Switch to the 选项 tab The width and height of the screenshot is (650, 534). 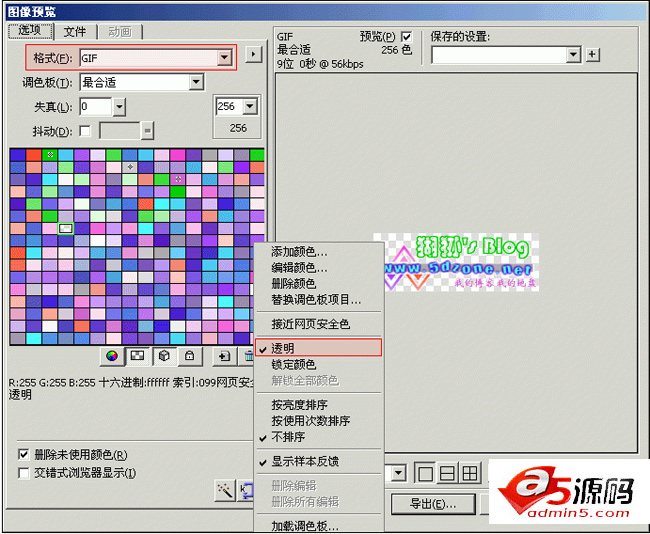pos(30,31)
